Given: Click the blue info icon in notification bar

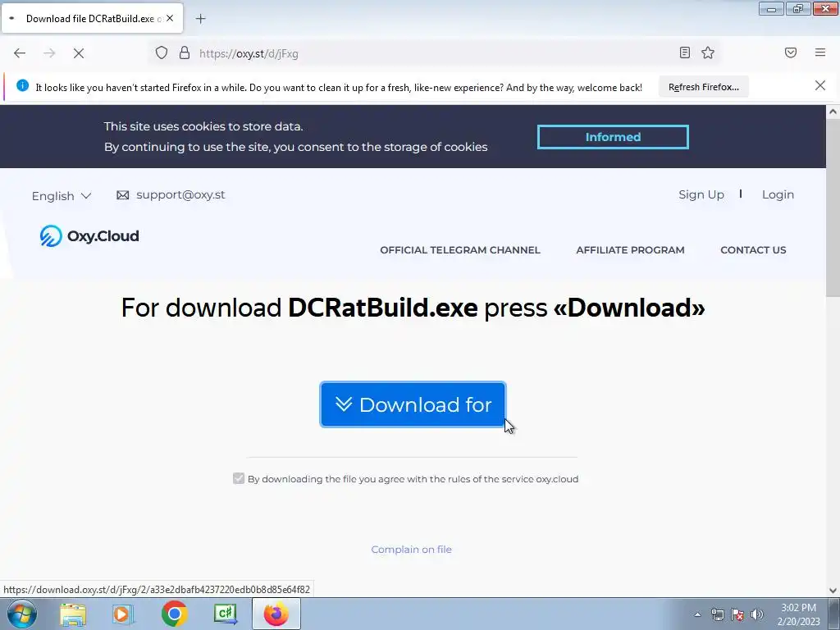Looking at the screenshot, I should click(x=22, y=85).
